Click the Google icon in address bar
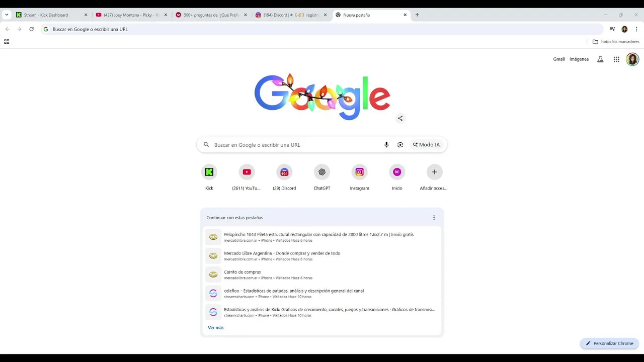This screenshot has width=644, height=362. 46,29
